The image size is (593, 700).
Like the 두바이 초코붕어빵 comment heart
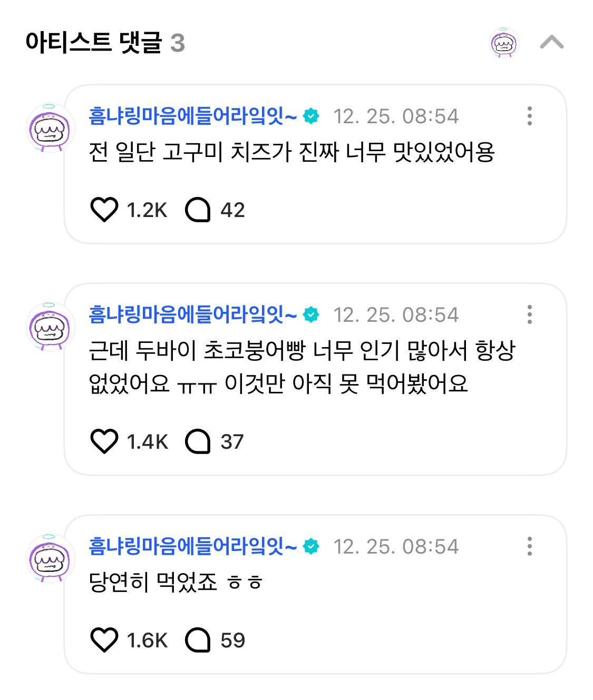pyautogui.click(x=104, y=441)
